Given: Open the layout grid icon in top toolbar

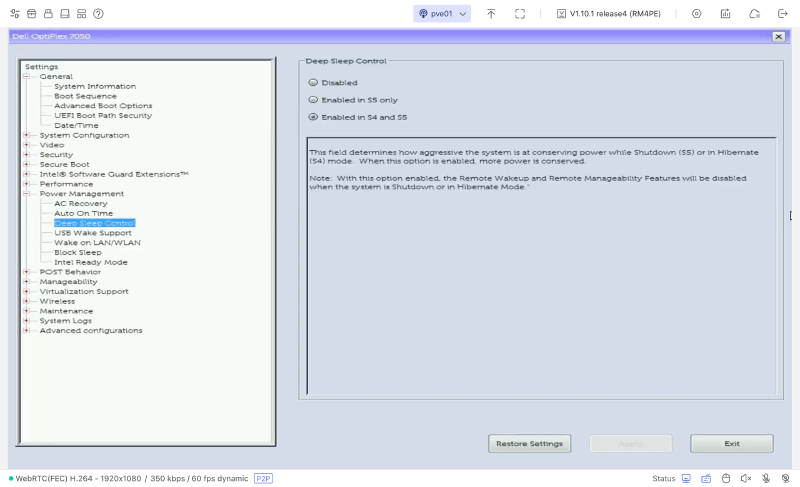Looking at the screenshot, I should [x=82, y=14].
